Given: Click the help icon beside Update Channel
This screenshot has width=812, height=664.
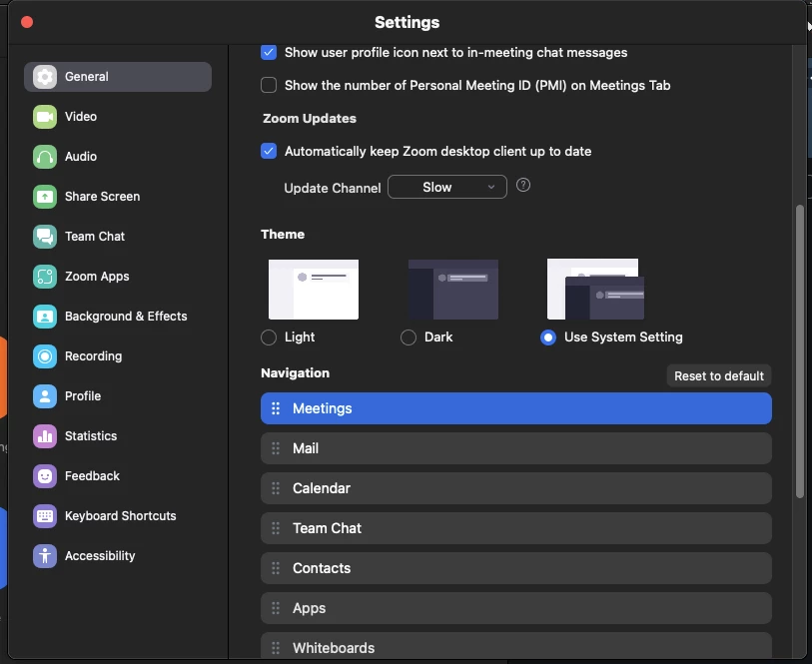Looking at the screenshot, I should [523, 186].
